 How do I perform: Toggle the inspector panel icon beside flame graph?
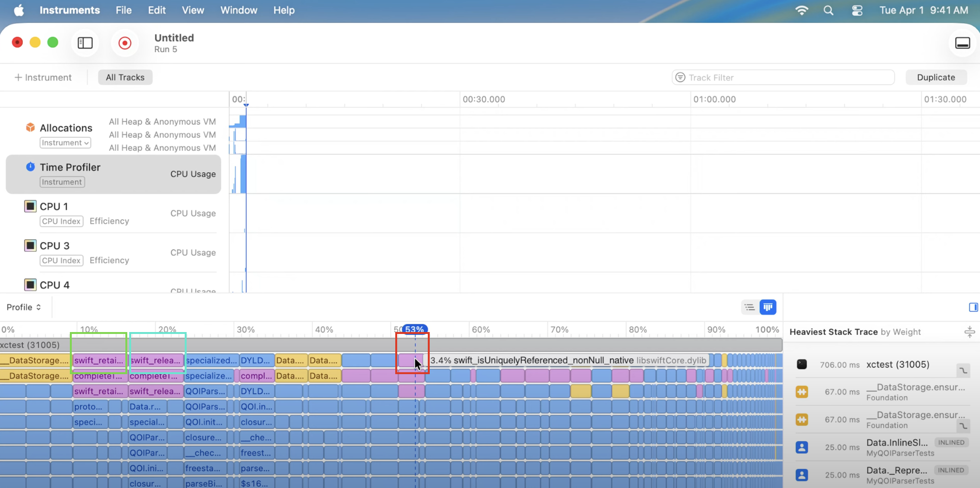pos(973,307)
